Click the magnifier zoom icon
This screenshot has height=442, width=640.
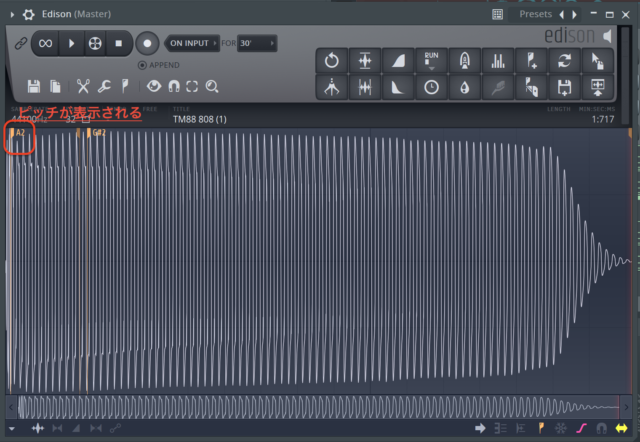tap(212, 87)
